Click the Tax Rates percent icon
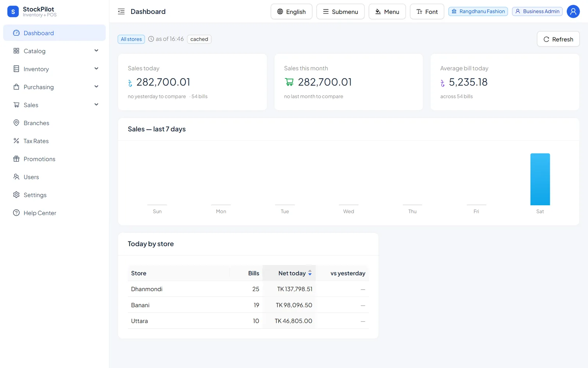588x368 pixels. (16, 141)
